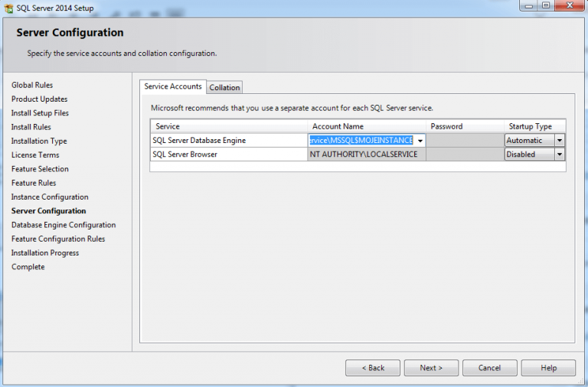Click Feature Rules step
The height and width of the screenshot is (387, 588).
[34, 183]
